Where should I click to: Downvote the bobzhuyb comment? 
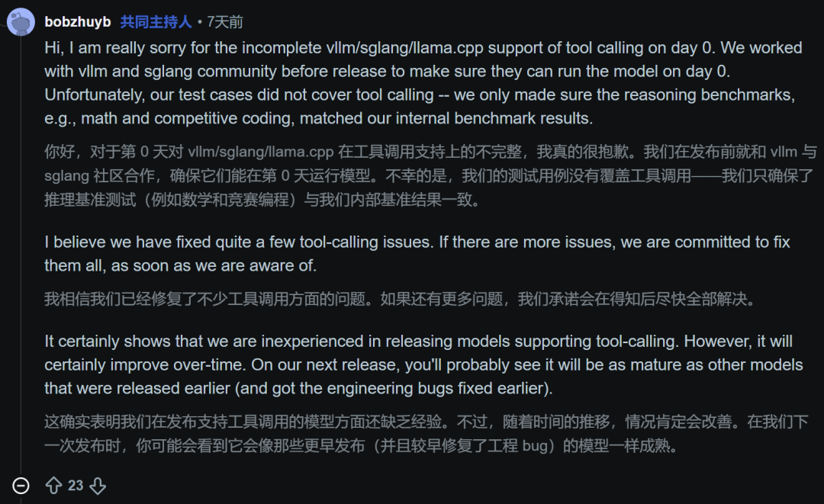(98, 486)
